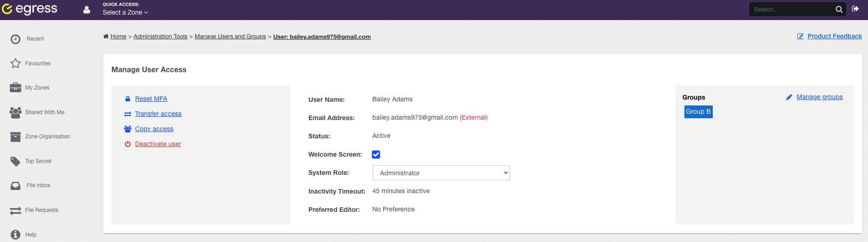Screen dimensions: 868x242
Task: Open the Product Feedback link
Action: 835,36
